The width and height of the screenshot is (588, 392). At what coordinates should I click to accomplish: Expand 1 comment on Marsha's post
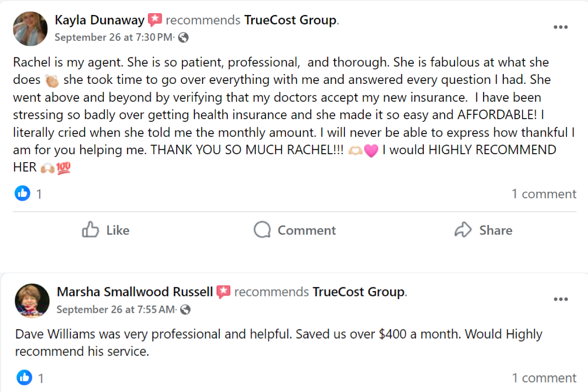pyautogui.click(x=544, y=378)
